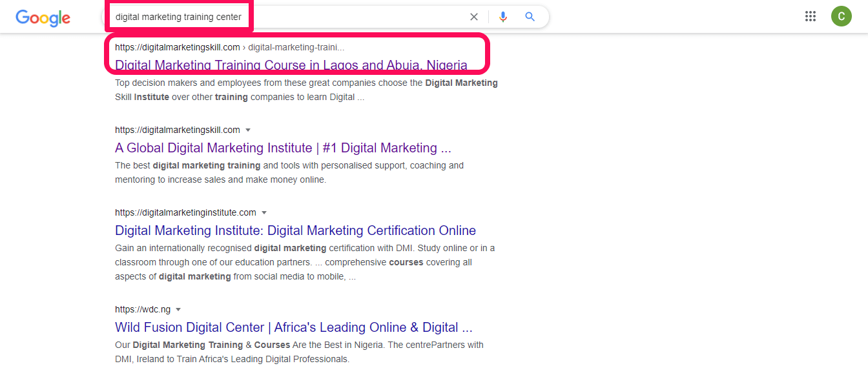This screenshot has height=377, width=868.
Task: Open the A Global Digital Marketing Institute result
Action: click(283, 148)
